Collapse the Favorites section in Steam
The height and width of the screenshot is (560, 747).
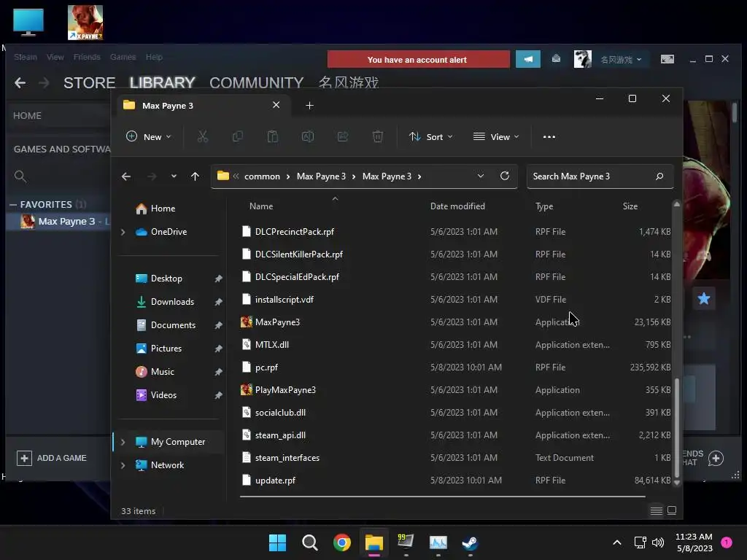point(13,205)
